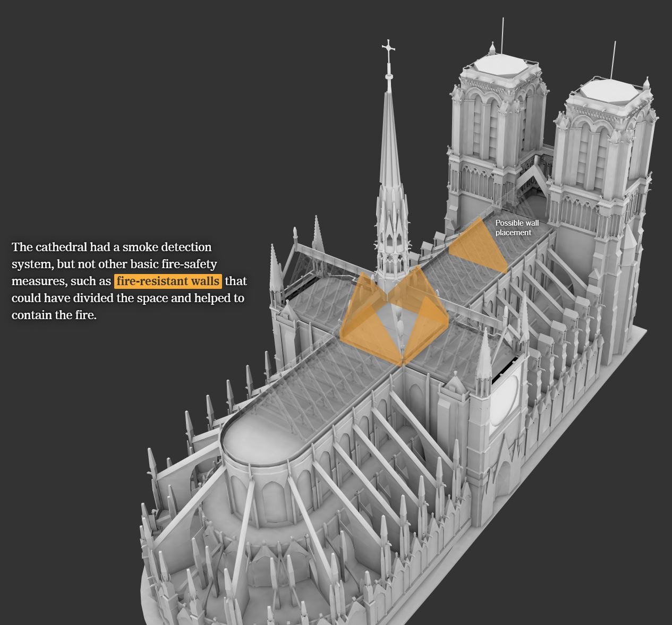Click the highlighted "fire-resistant walls" text

tap(167, 281)
